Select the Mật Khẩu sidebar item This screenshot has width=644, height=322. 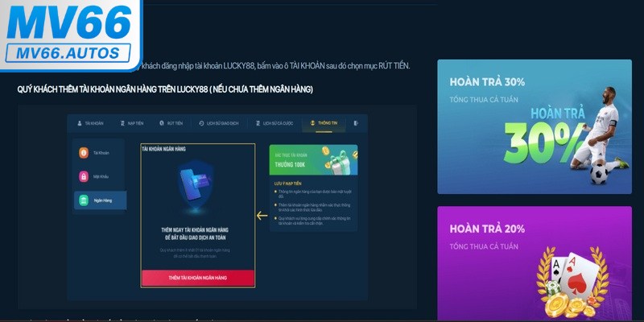pos(99,176)
